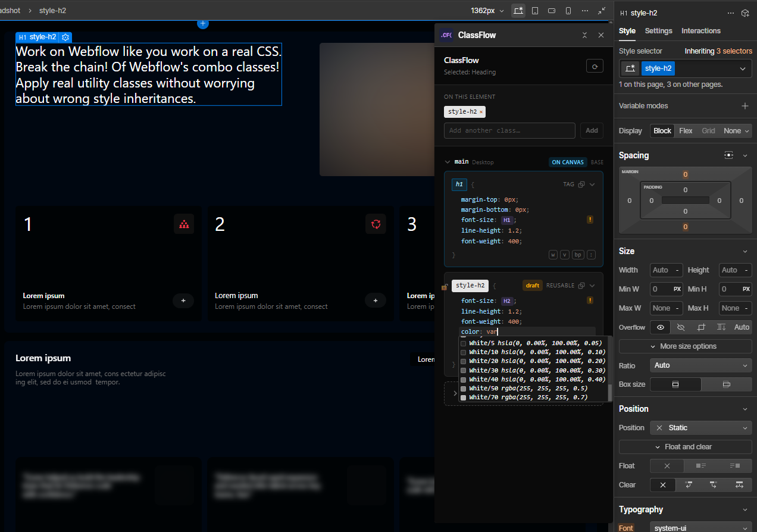This screenshot has width=757, height=532.
Task: Set display to Flex
Action: coord(686,131)
